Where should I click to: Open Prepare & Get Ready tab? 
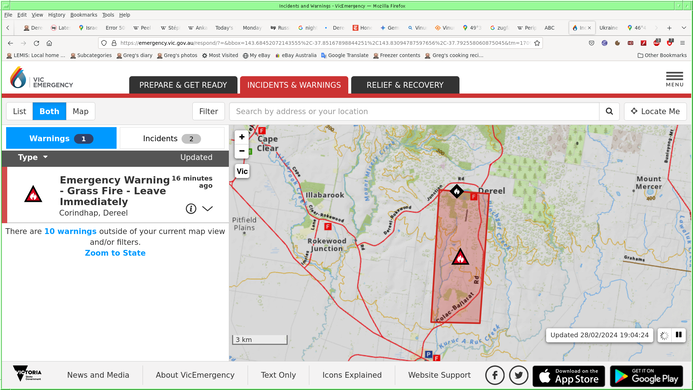[183, 85]
